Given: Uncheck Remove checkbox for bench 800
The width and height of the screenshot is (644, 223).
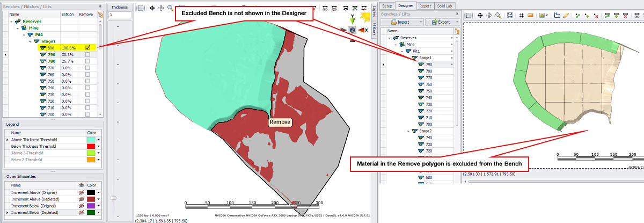Looking at the screenshot, I should pos(87,48).
